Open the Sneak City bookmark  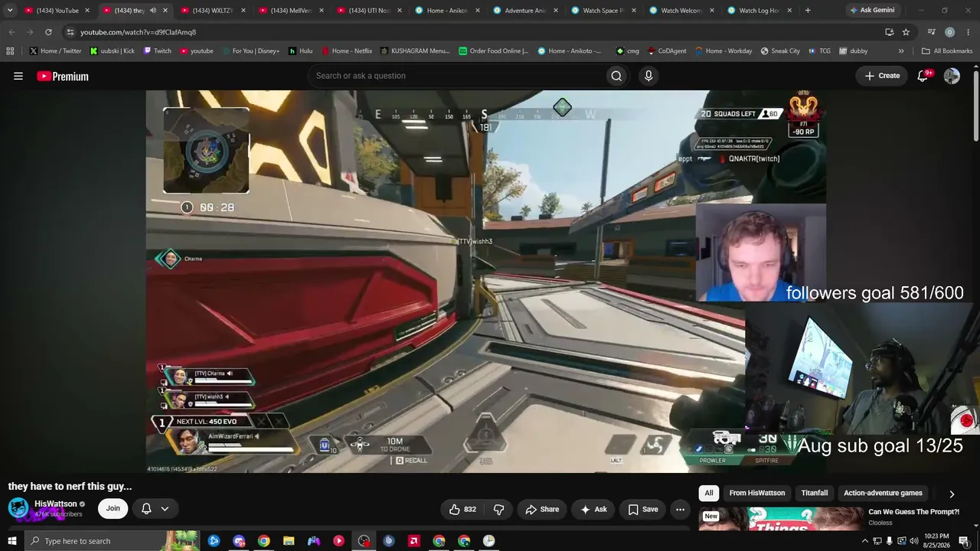click(x=780, y=51)
